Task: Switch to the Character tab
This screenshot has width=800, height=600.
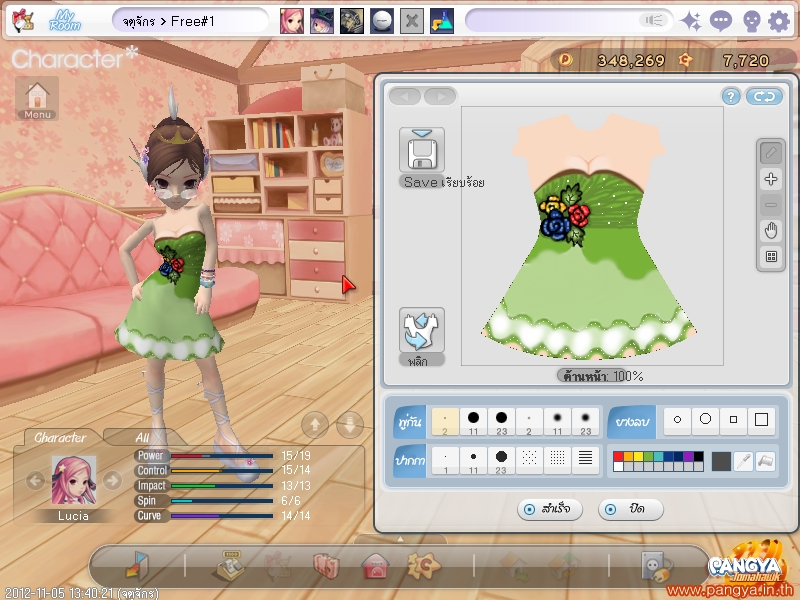Action: point(60,438)
